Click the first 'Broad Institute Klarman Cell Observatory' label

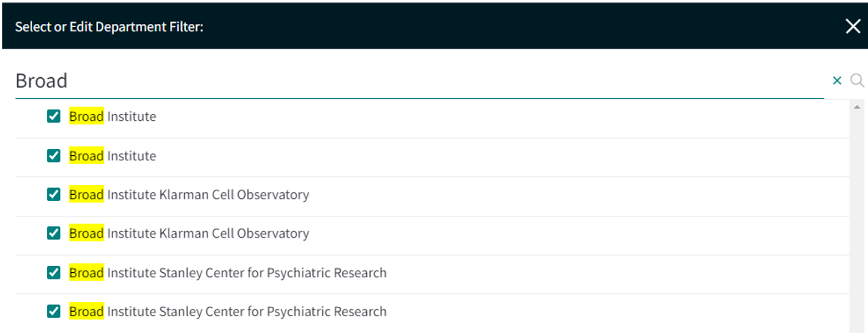pos(189,195)
